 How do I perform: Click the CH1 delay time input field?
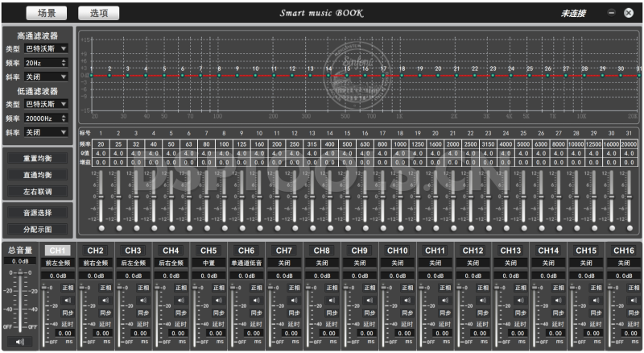(x=66, y=333)
